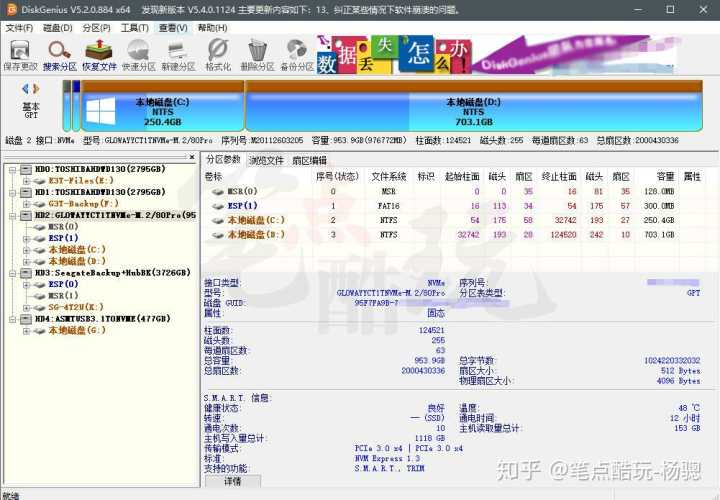The image size is (720, 500).
Task: Click drive icon beside ESP(1) in partition table
Action: click(218, 206)
